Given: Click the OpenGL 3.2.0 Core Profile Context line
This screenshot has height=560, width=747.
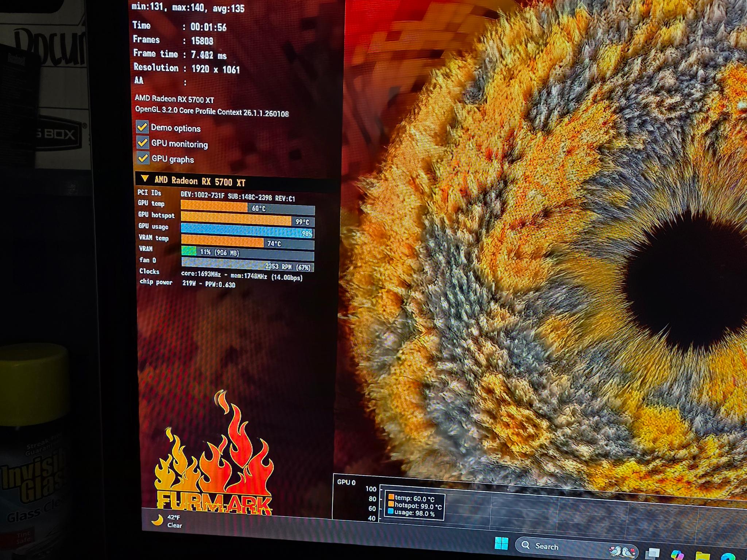Looking at the screenshot, I should 212,112.
